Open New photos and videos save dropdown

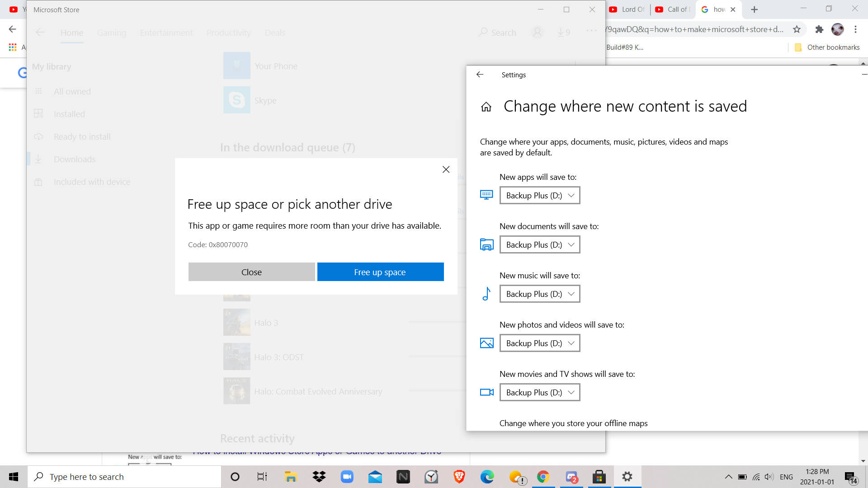[540, 343]
